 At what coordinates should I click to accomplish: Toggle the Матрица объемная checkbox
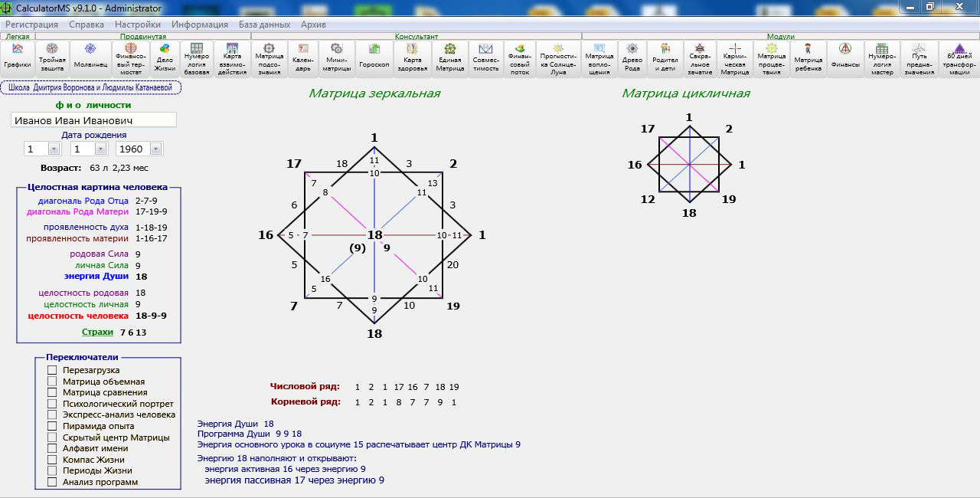[52, 382]
